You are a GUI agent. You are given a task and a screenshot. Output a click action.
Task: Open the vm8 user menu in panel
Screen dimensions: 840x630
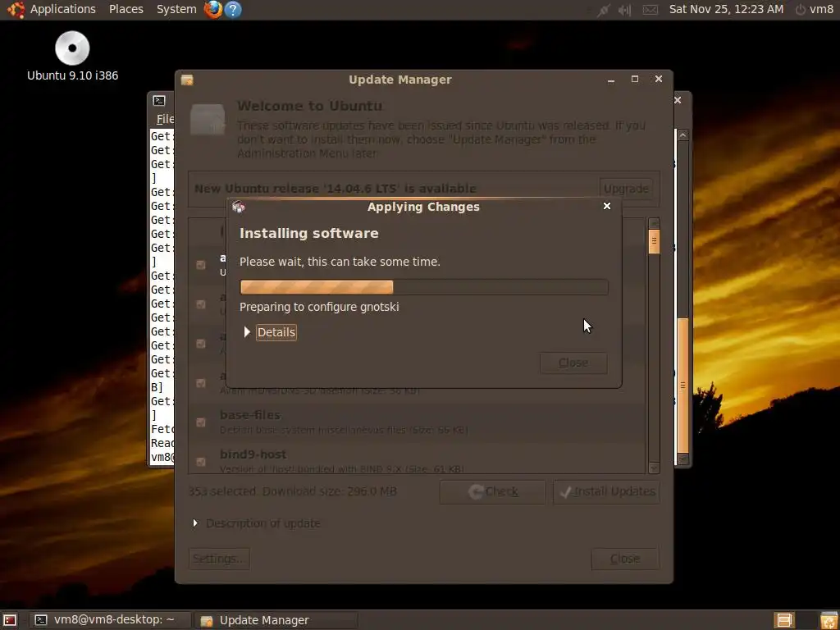[x=820, y=9]
